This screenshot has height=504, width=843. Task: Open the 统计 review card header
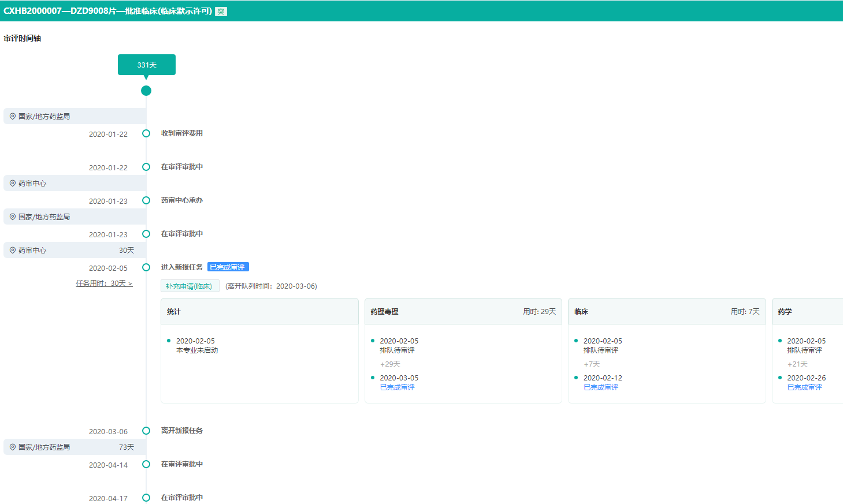point(259,312)
